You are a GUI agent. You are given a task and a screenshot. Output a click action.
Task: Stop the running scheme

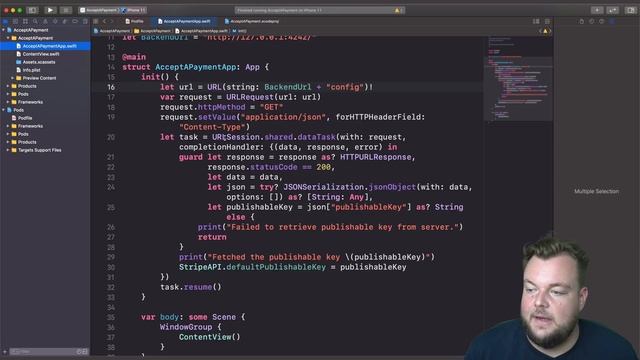pyautogui.click(x=65, y=10)
